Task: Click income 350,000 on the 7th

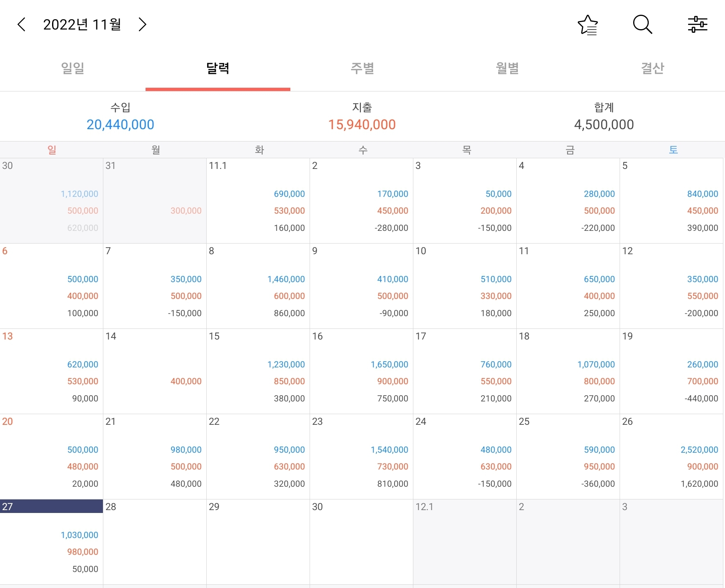Action: [x=186, y=279]
